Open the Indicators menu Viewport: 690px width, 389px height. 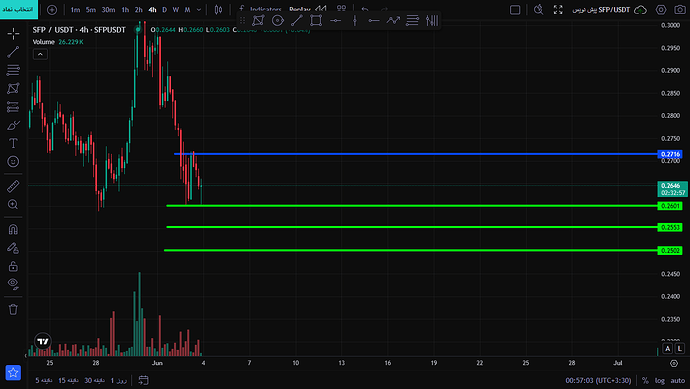click(261, 9)
